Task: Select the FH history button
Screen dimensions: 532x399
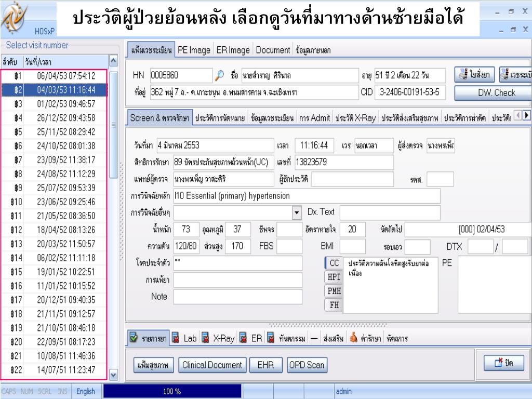Action: click(334, 304)
